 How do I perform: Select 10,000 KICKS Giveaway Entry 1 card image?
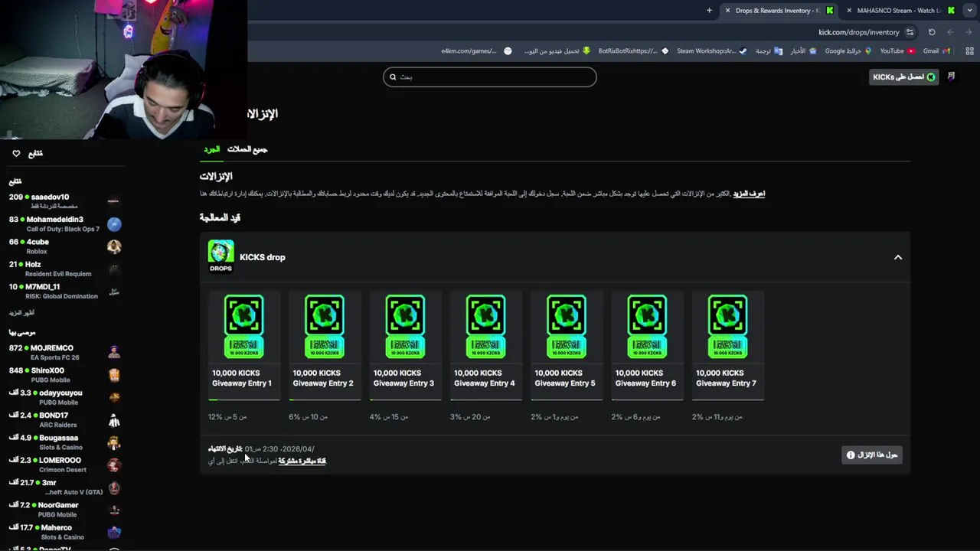(244, 327)
